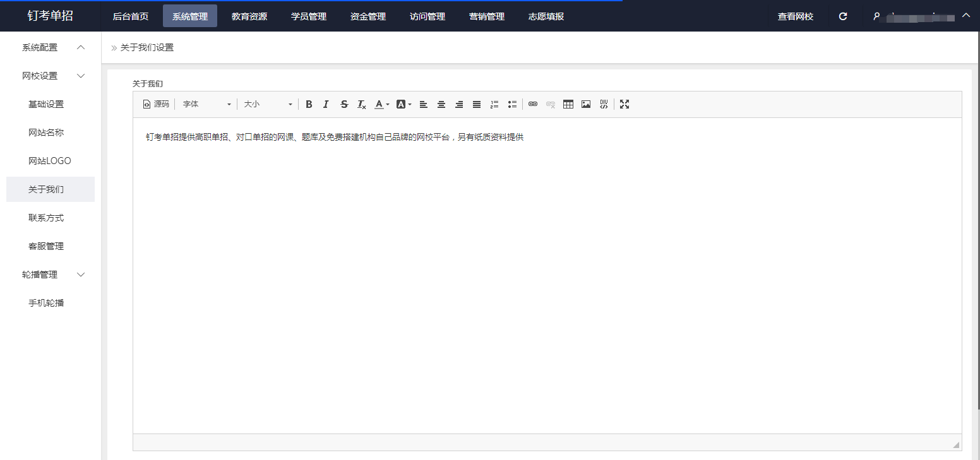Screen dimensions: 980x460
Task: Center align text
Action: tap(441, 104)
